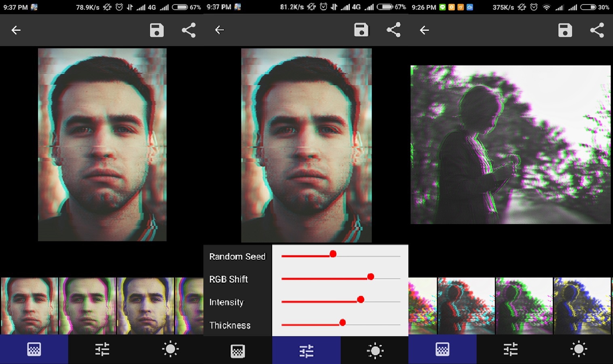The width and height of the screenshot is (613, 364).
Task: Share the glitch photo from the left screen
Action: 188,30
